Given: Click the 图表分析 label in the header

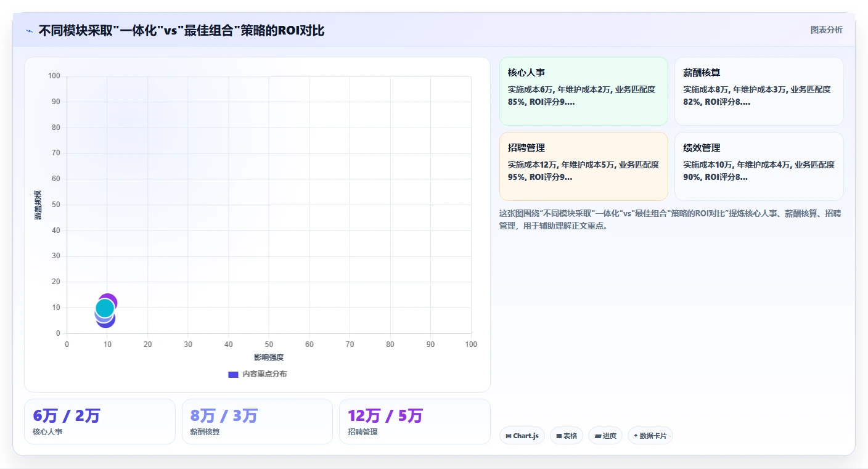Looking at the screenshot, I should tap(826, 30).
